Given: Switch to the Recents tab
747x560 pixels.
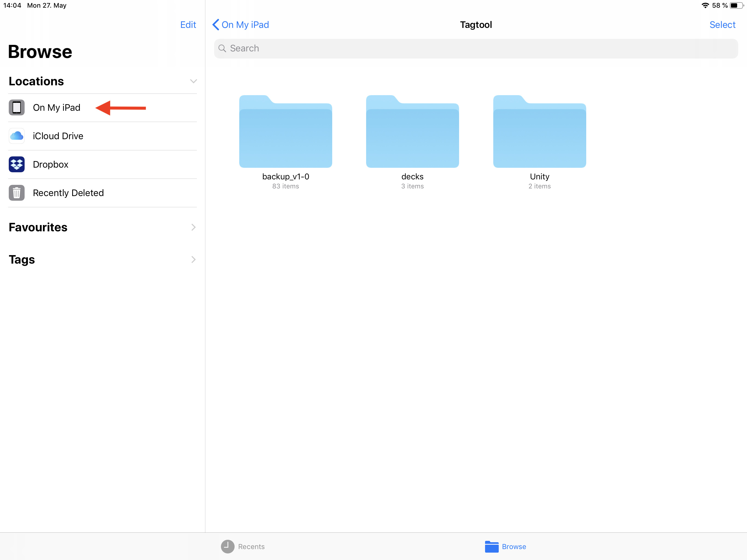Looking at the screenshot, I should tap(243, 547).
